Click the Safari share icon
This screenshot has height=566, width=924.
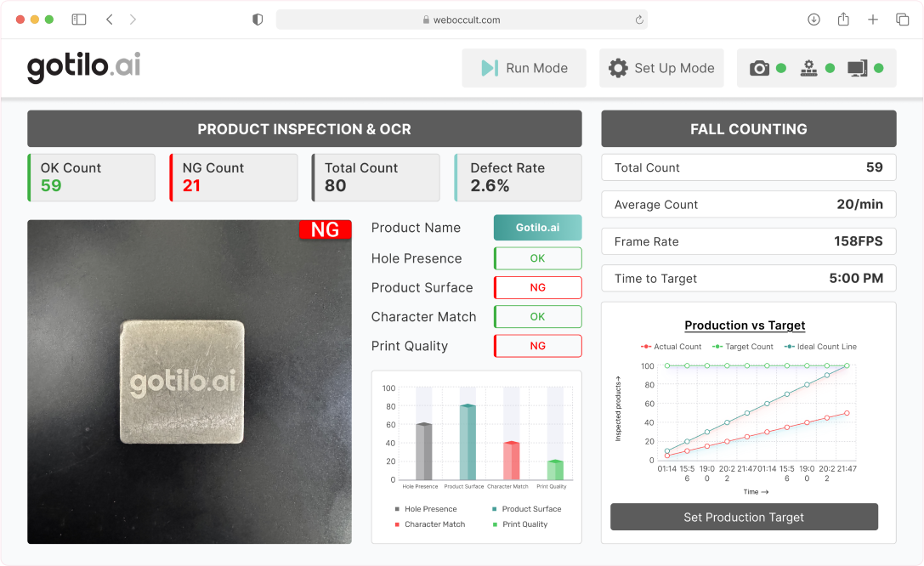tap(843, 20)
